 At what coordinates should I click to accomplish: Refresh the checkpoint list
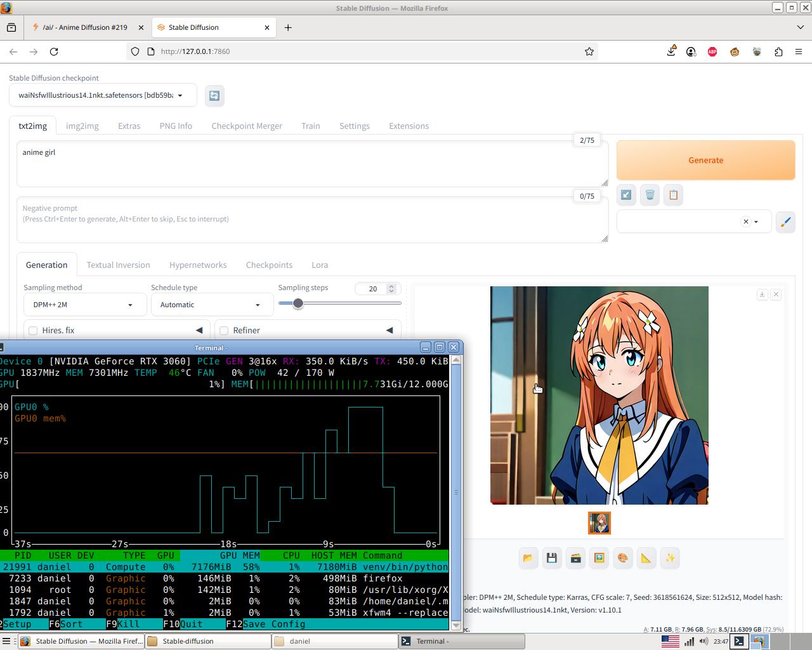tap(214, 95)
